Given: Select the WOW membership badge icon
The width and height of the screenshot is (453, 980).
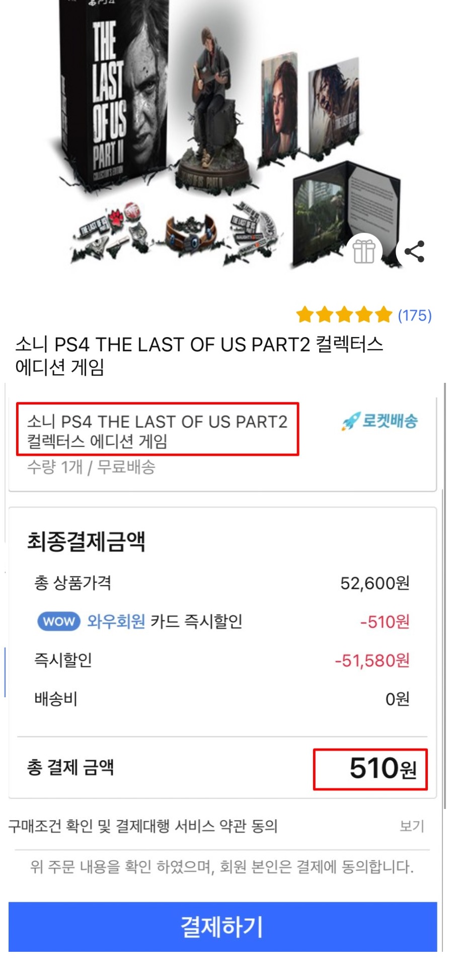Looking at the screenshot, I should 58,621.
